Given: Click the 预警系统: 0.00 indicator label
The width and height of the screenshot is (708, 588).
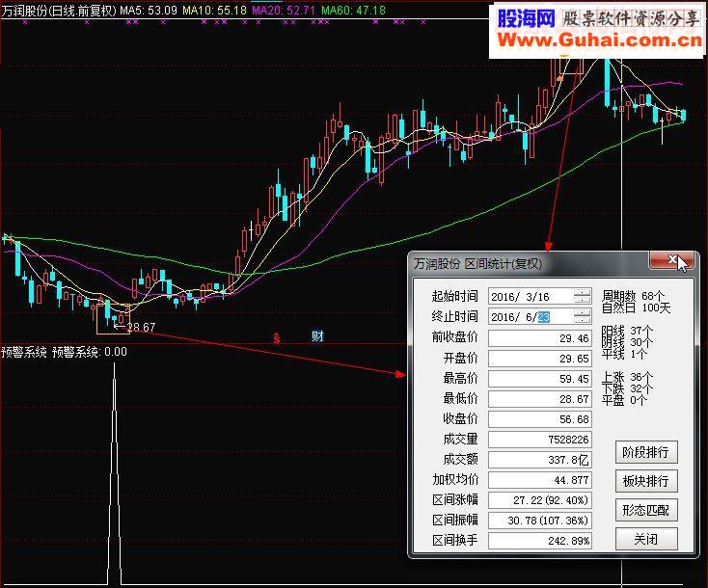Looking at the screenshot, I should (90, 352).
